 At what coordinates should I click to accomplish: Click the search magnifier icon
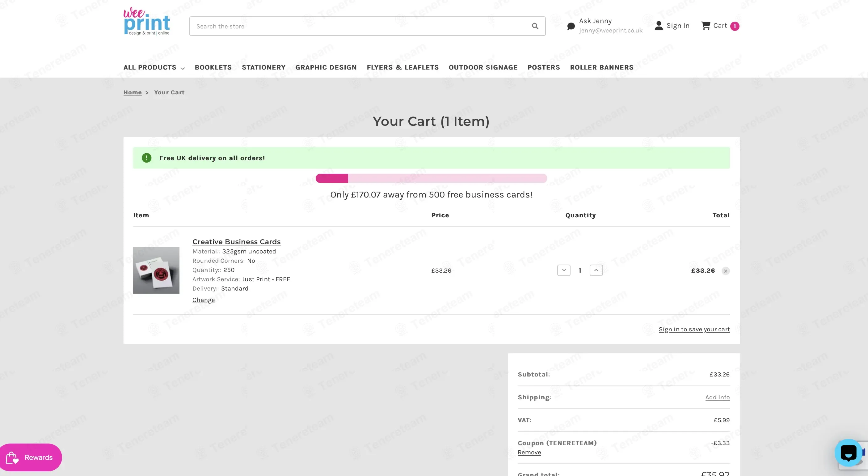pyautogui.click(x=535, y=26)
